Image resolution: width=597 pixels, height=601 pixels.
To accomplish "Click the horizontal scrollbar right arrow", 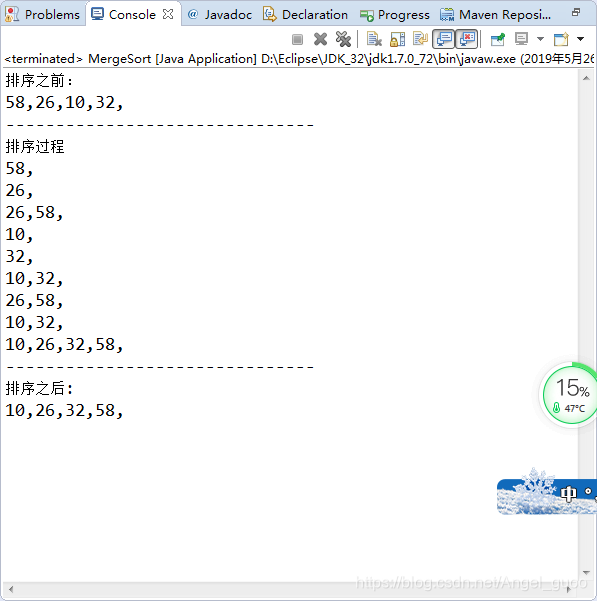I will 569,589.
